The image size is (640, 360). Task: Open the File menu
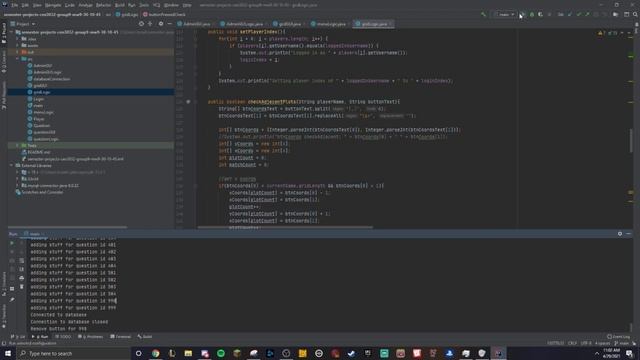pyautogui.click(x=15, y=5)
